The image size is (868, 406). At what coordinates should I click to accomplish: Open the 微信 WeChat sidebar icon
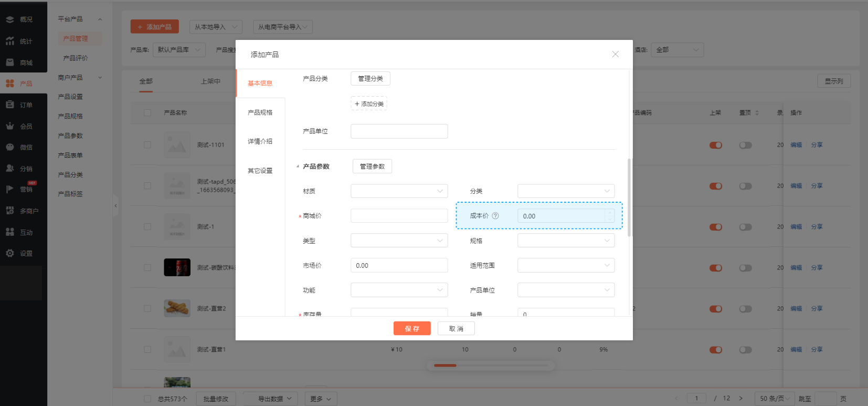tap(10, 148)
